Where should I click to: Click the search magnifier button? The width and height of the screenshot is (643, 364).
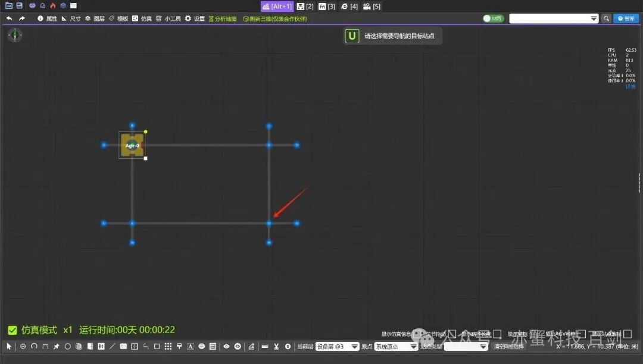tap(606, 18)
